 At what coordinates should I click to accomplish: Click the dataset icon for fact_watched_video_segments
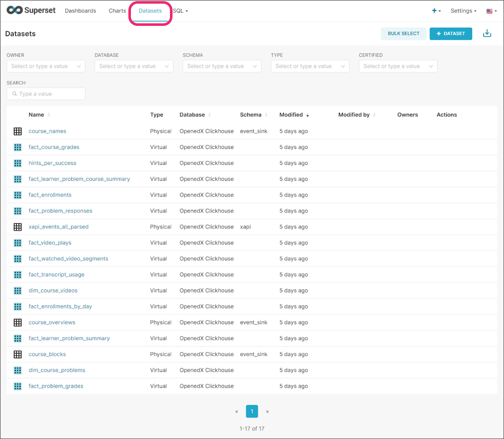pos(18,259)
